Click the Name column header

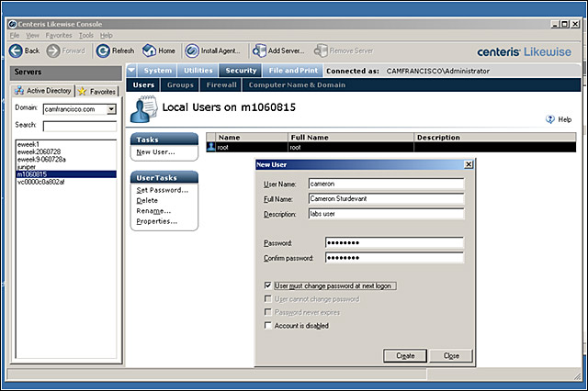click(x=252, y=138)
